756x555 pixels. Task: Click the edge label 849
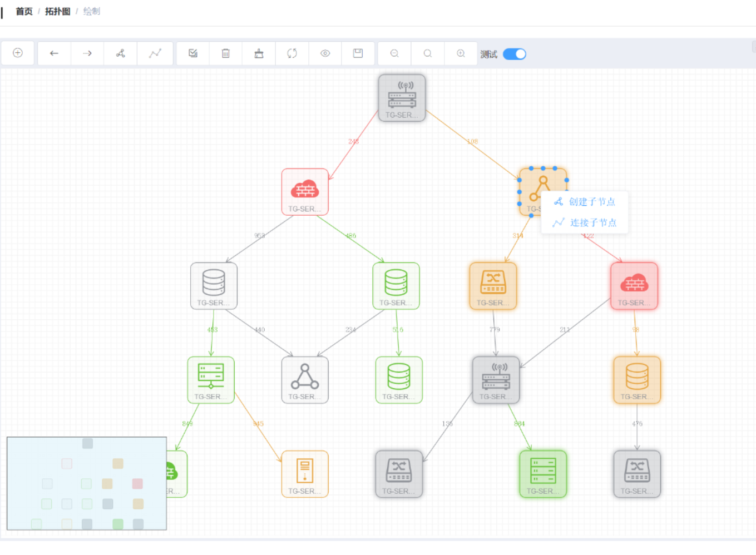187,424
